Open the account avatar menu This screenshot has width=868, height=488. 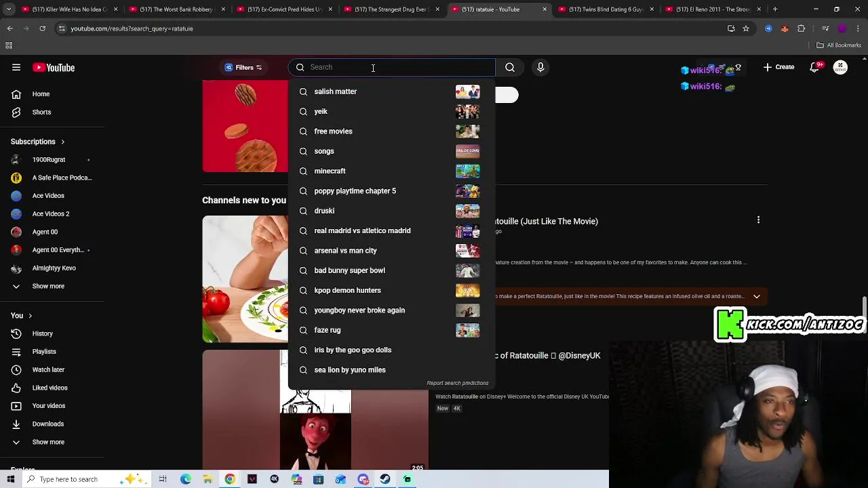840,67
